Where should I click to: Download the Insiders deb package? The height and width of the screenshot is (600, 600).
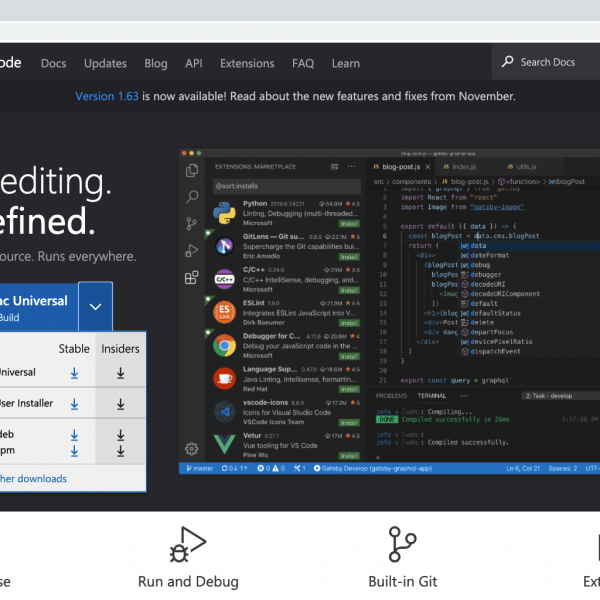click(x=120, y=435)
